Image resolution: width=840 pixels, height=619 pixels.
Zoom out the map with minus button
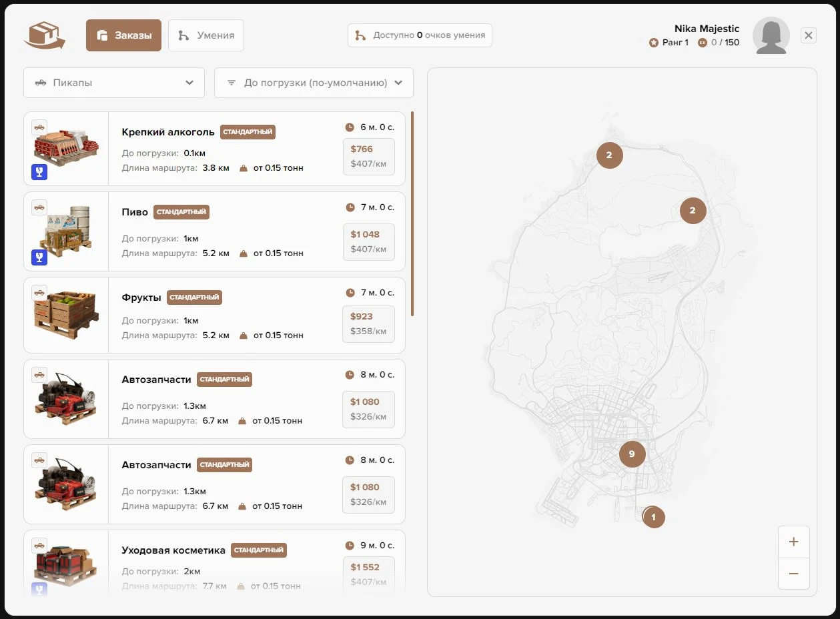[x=793, y=574]
